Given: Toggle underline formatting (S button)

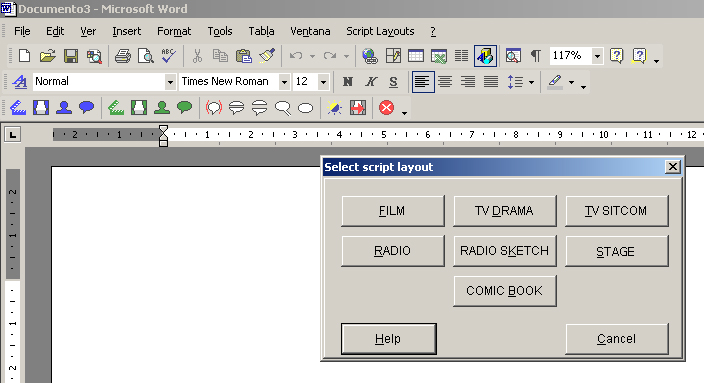Looking at the screenshot, I should [393, 82].
